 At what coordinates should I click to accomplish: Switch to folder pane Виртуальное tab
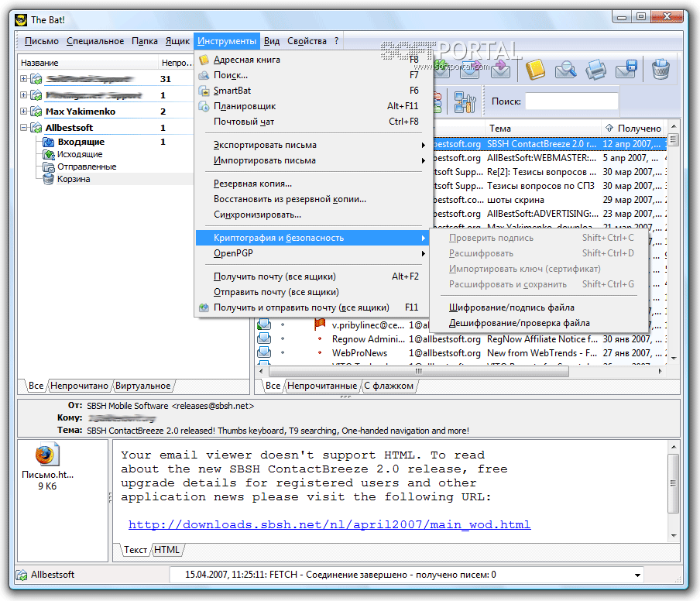tap(142, 386)
